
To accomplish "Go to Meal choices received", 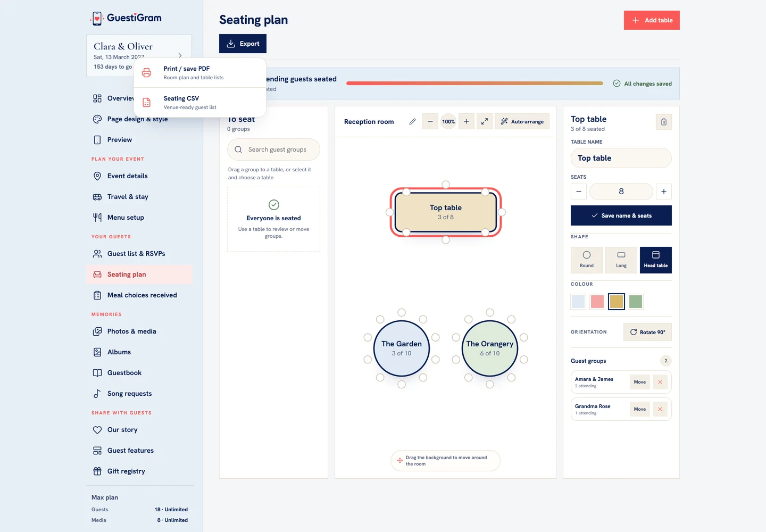I will click(x=139, y=295).
